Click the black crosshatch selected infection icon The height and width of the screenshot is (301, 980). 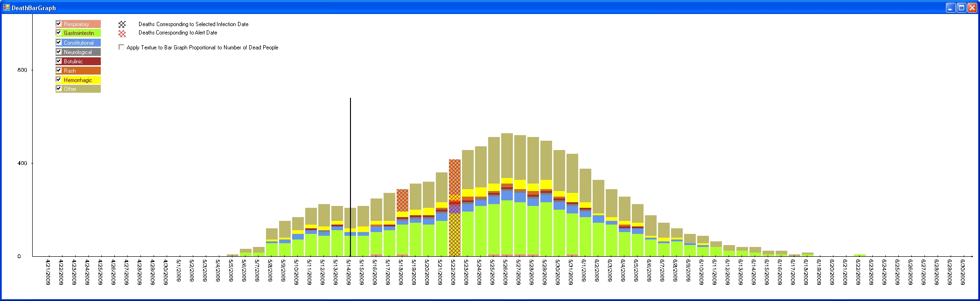coord(122,24)
